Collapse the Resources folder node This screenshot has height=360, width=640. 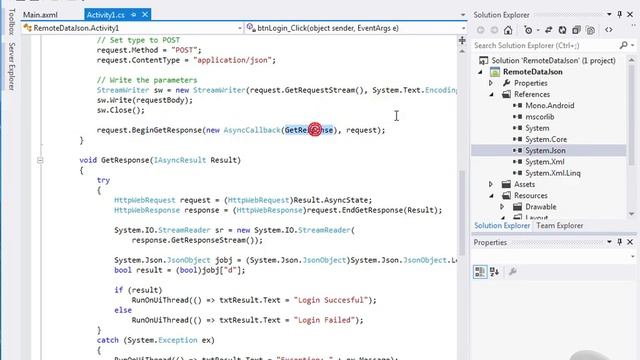point(491,196)
